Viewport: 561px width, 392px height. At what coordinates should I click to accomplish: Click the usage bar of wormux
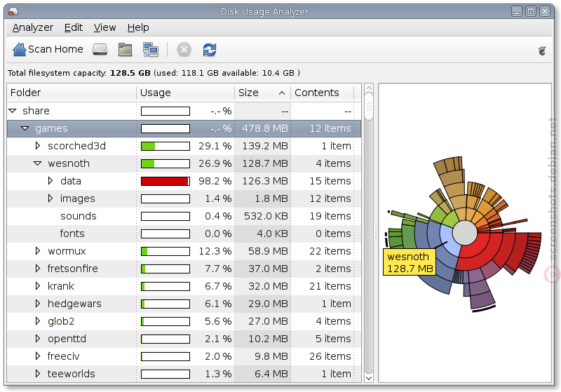point(165,252)
